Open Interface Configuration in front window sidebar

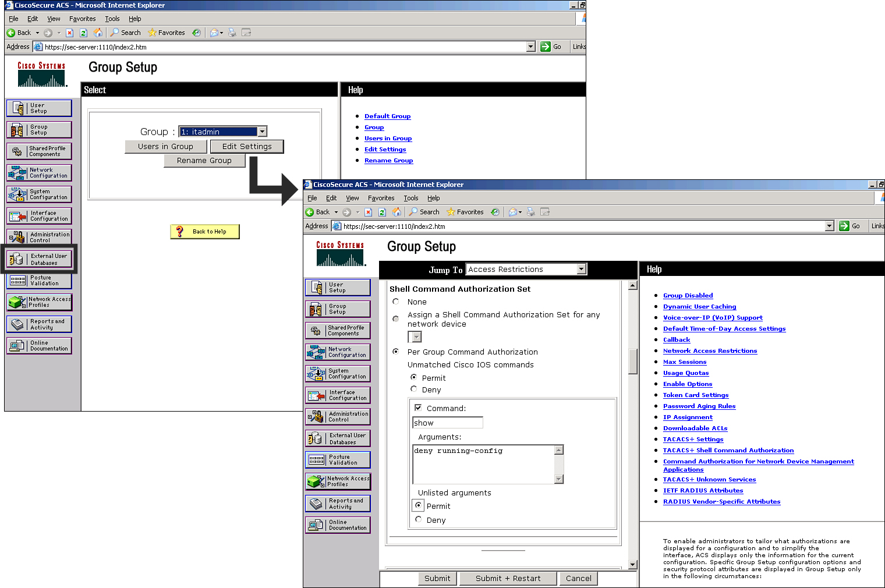coord(338,395)
